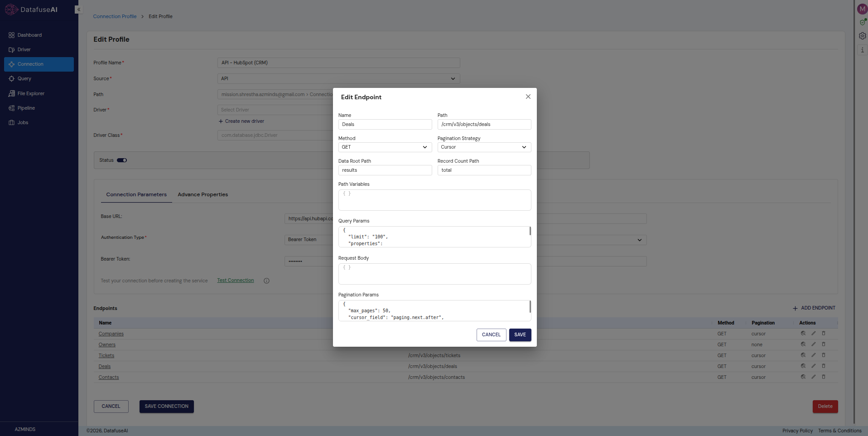Open the Authentication Type dropdown arrow
The height and width of the screenshot is (436, 868).
(x=639, y=240)
